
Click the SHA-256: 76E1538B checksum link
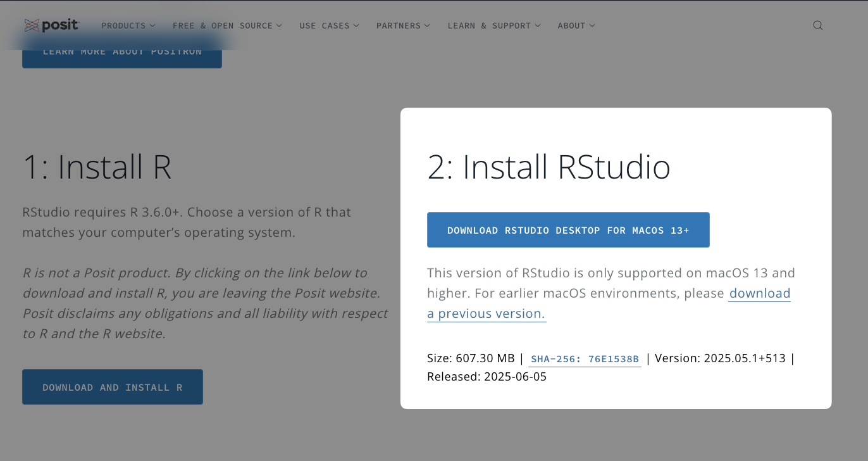(585, 359)
